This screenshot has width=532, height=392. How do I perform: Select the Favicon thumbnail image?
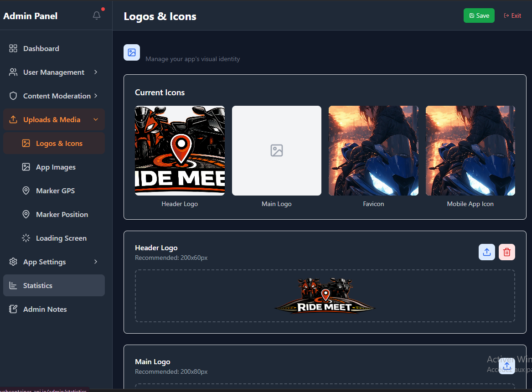pos(373,150)
